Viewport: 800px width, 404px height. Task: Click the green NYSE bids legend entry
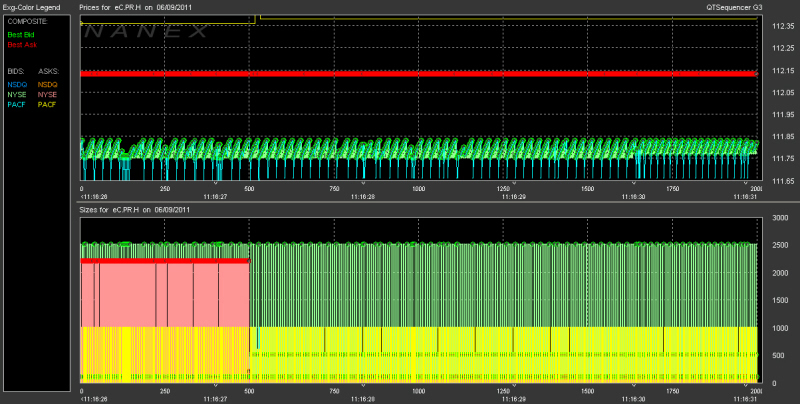pos(17,95)
